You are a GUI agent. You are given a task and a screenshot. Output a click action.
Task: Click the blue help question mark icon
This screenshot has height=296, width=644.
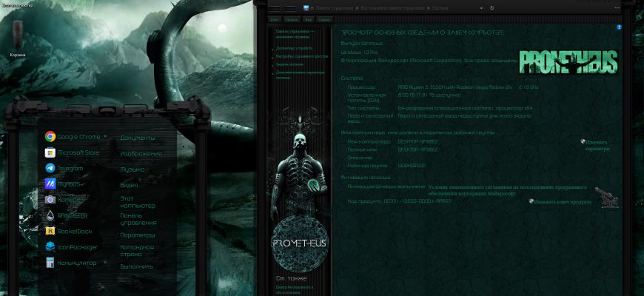tap(619, 27)
